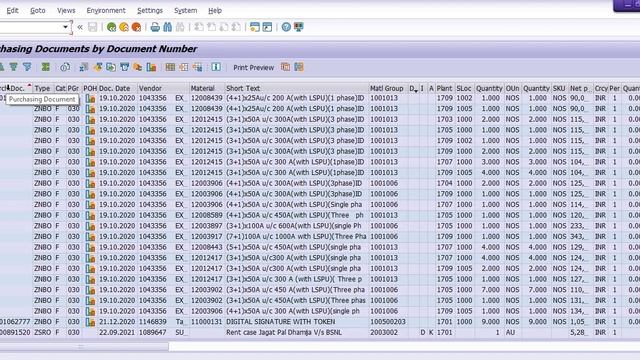The image size is (640, 360).
Task: Select purchasing document 00891520 cell
Action: click(16, 333)
